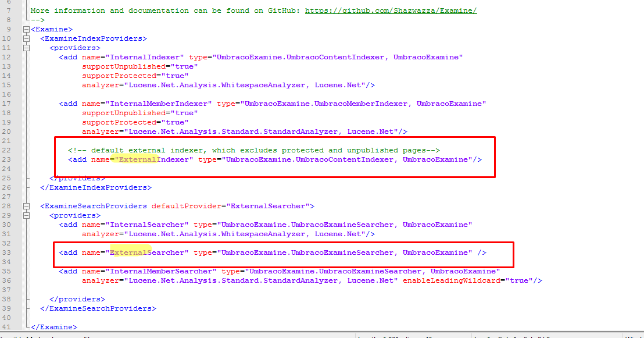The image size is (644, 338).
Task: Click supportProtected attribute on line 14
Action: click(x=119, y=76)
